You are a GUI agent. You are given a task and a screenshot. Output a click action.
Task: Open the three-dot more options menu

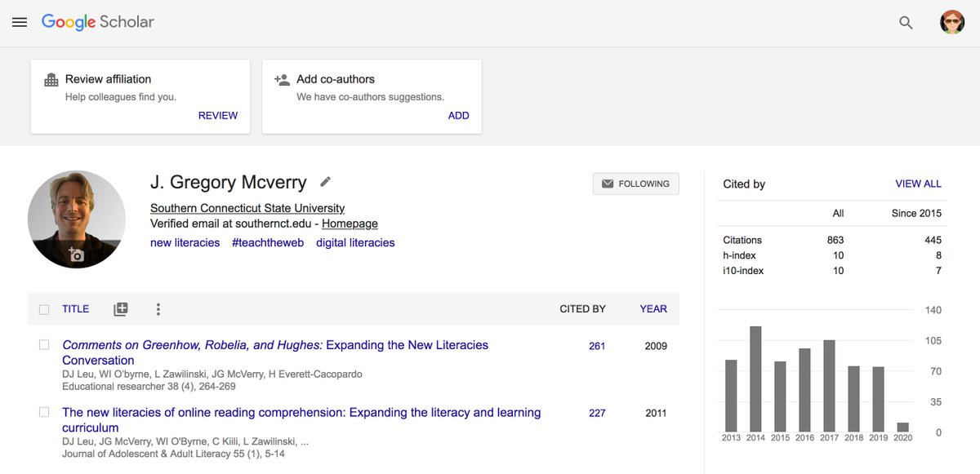[x=158, y=309]
